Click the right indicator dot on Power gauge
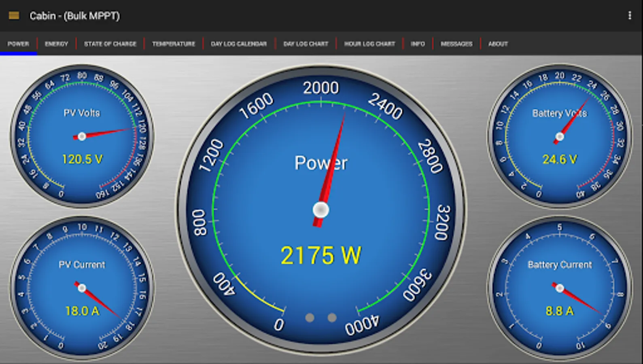The height and width of the screenshot is (364, 643). click(332, 318)
